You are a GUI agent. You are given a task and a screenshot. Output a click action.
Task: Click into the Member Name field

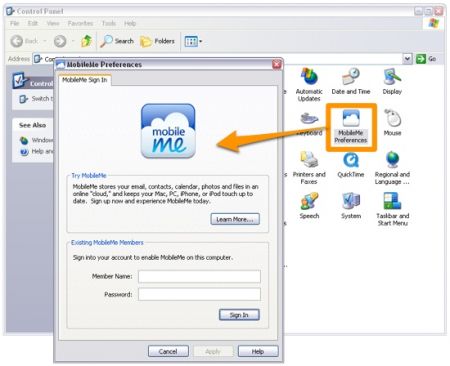(199, 276)
